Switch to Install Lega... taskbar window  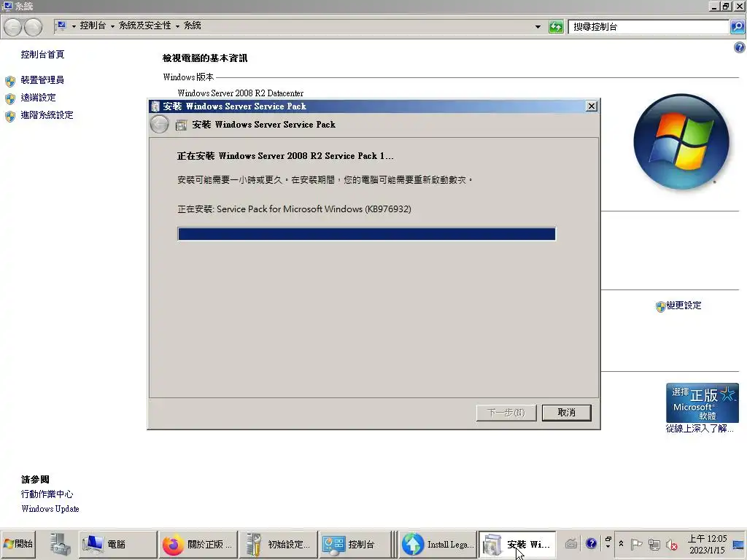click(x=438, y=544)
